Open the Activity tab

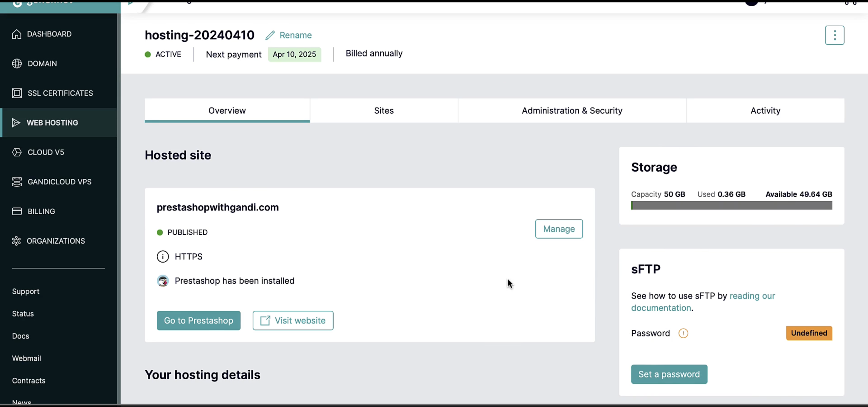tap(765, 111)
